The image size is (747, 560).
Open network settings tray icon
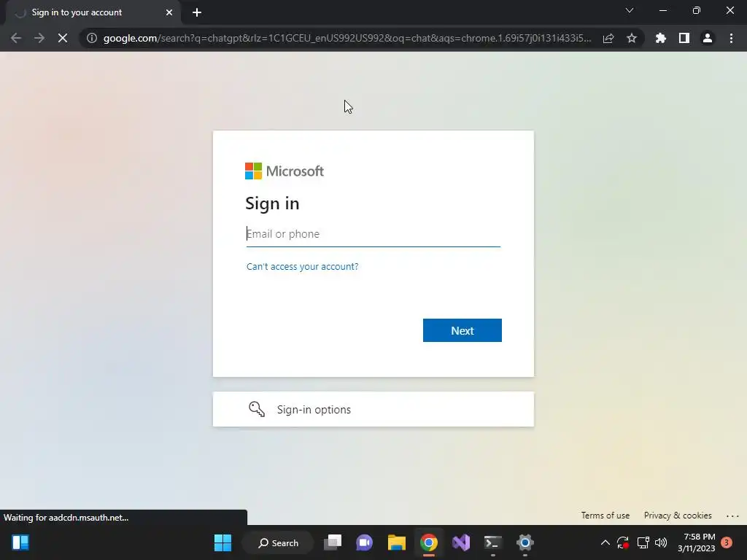tap(643, 542)
